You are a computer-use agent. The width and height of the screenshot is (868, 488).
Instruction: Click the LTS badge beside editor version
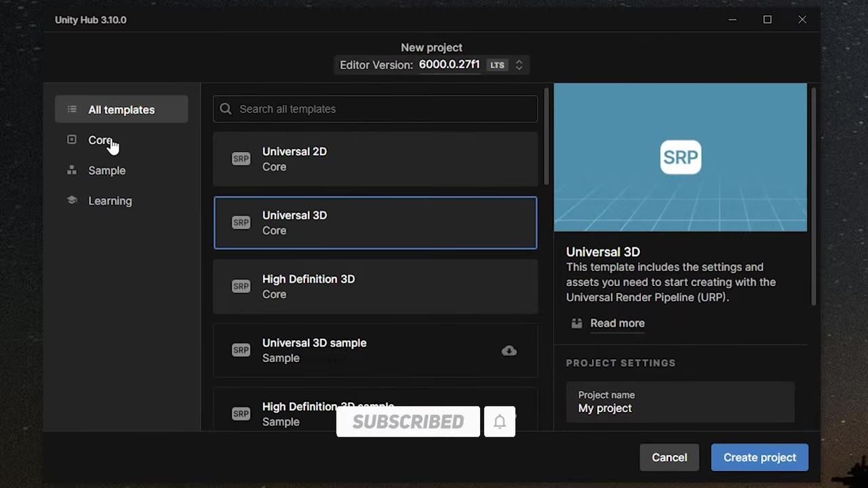pos(498,65)
